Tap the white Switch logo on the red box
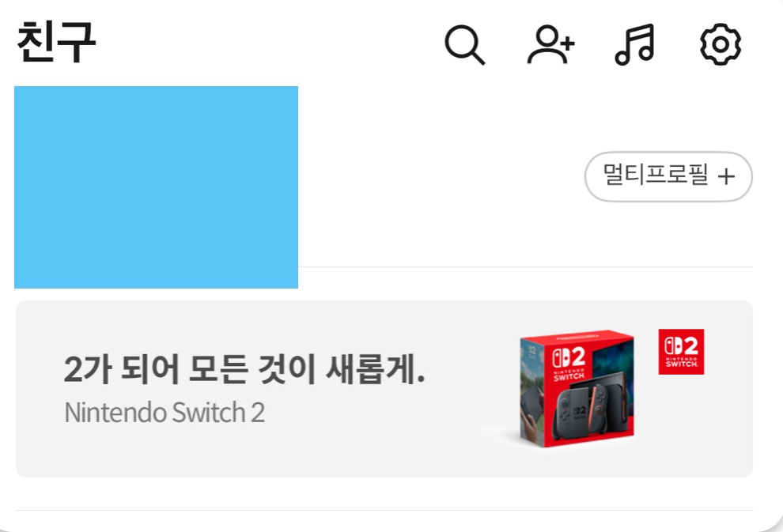The height and width of the screenshot is (532, 783). coord(569,364)
